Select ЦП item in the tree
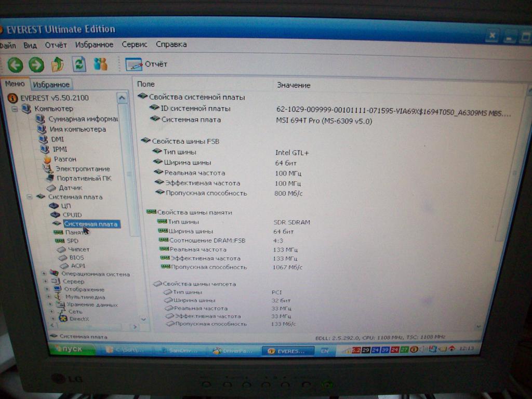The width and height of the screenshot is (532, 399). coord(66,206)
